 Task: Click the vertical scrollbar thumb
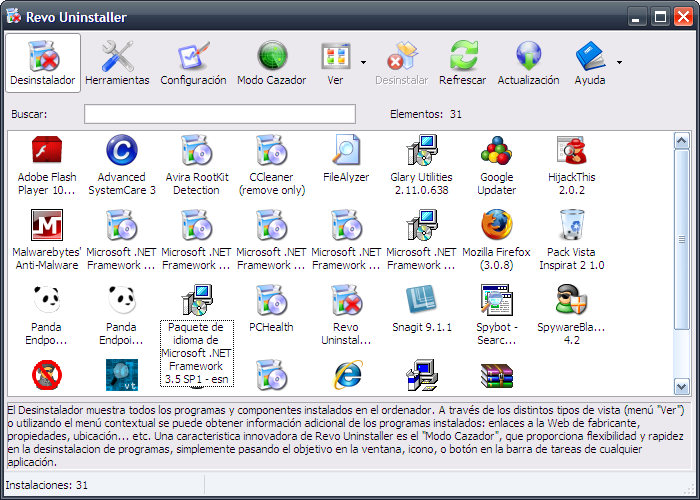(681, 240)
